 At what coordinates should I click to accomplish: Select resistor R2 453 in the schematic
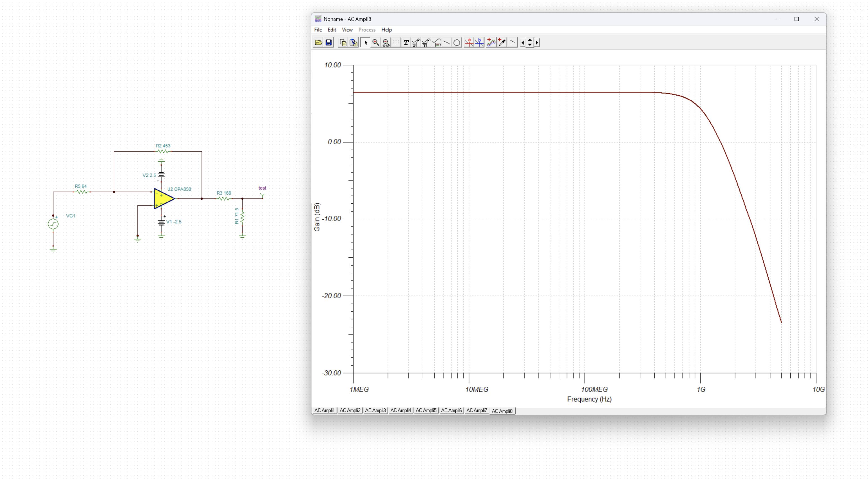[x=163, y=152]
